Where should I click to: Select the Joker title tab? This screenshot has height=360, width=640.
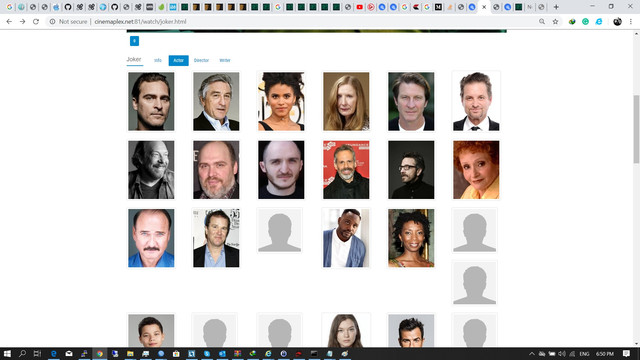134,60
